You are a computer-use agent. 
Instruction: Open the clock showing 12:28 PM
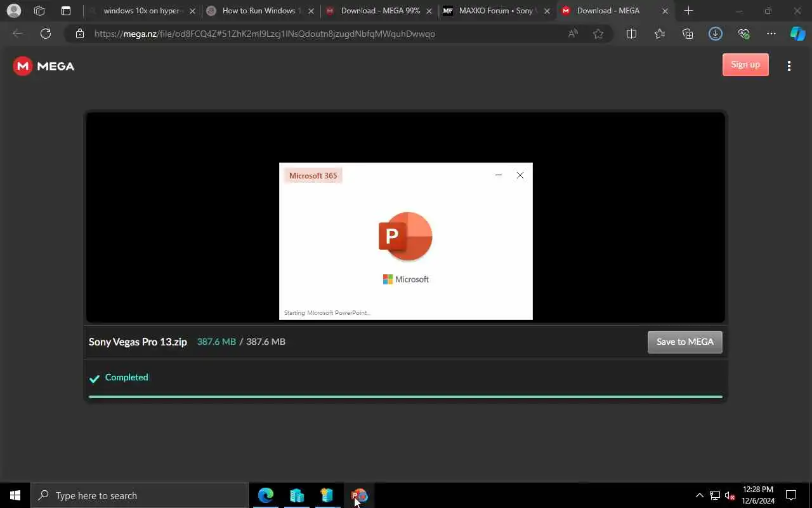coord(758,495)
